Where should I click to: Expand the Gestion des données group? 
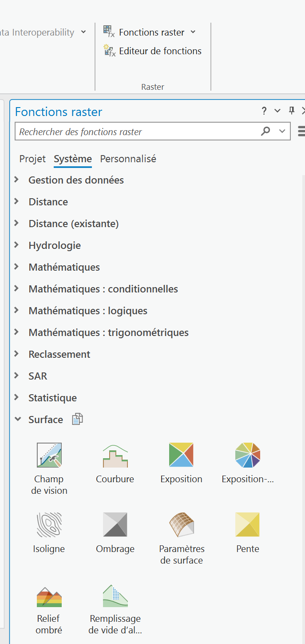(17, 180)
